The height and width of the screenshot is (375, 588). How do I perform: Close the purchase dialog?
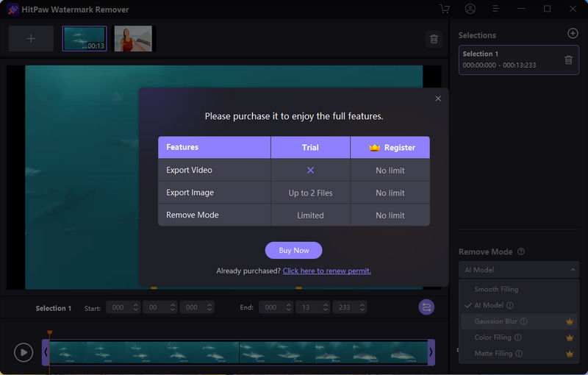pyautogui.click(x=438, y=99)
